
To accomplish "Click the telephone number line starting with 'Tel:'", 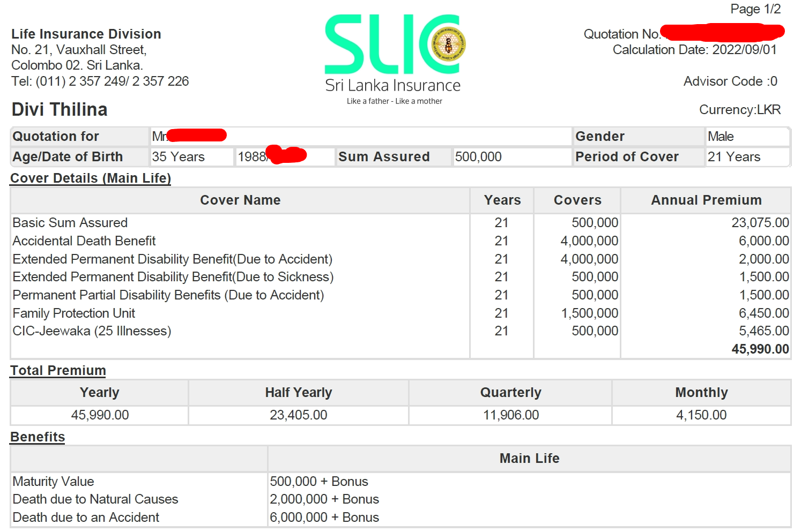I will (x=100, y=81).
